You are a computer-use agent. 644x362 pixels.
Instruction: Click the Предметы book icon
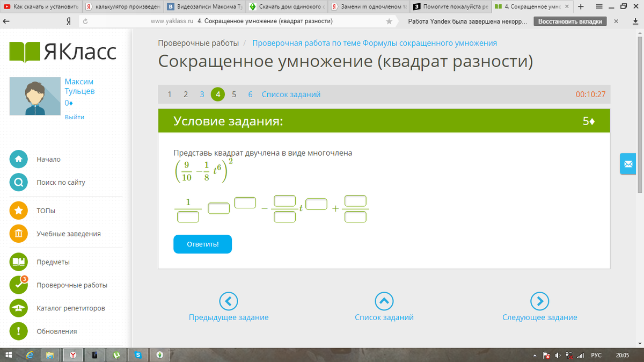(x=18, y=262)
